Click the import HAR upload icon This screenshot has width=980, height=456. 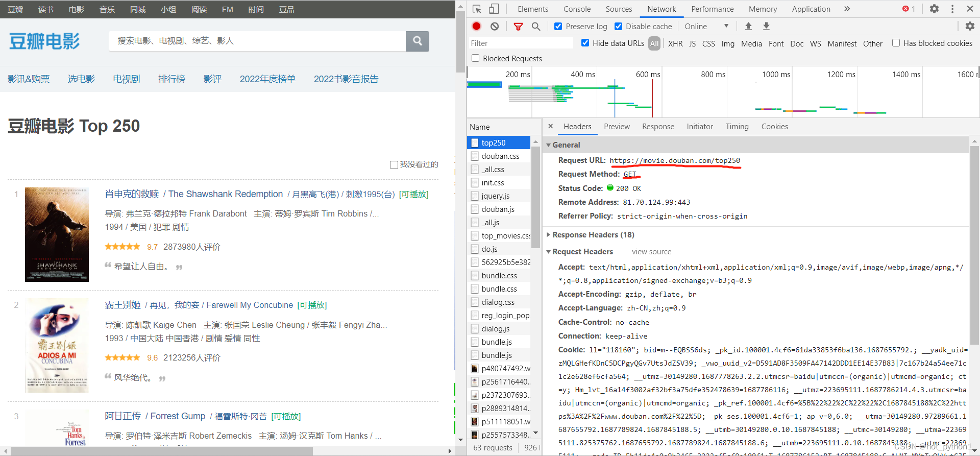(x=748, y=26)
